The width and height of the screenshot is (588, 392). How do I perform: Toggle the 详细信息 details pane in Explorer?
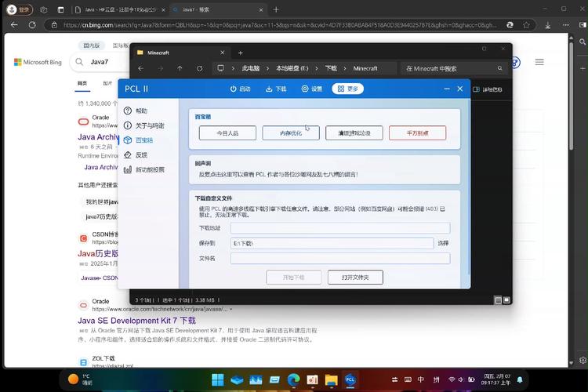pos(488,89)
